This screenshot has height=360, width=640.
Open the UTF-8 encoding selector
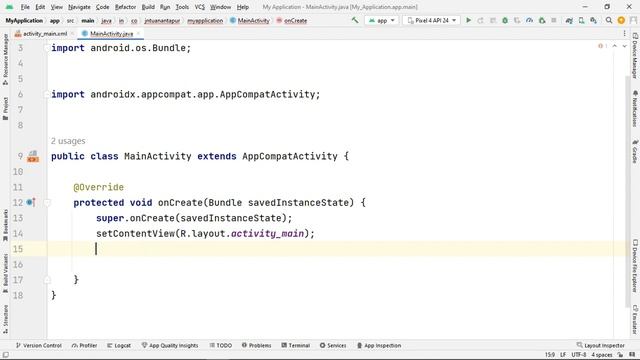coord(579,355)
